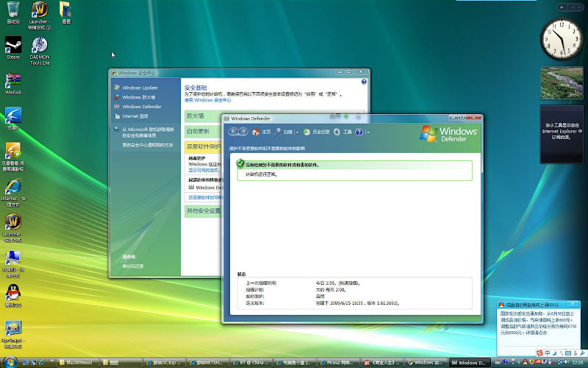
Task: Click the Defender help question mark
Action: [359, 132]
